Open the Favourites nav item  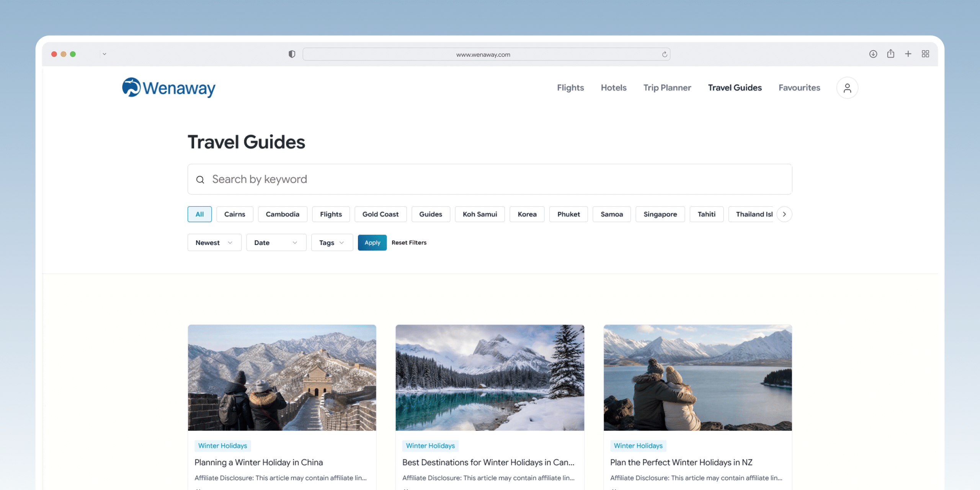click(799, 88)
